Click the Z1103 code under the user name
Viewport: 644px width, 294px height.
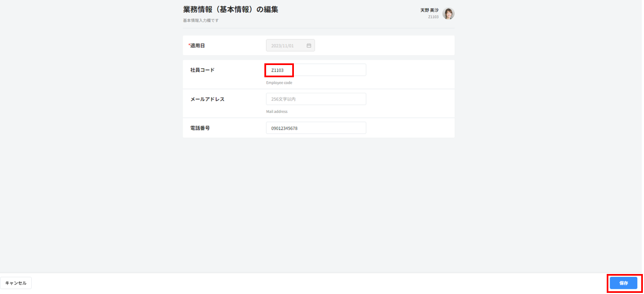pos(433,17)
